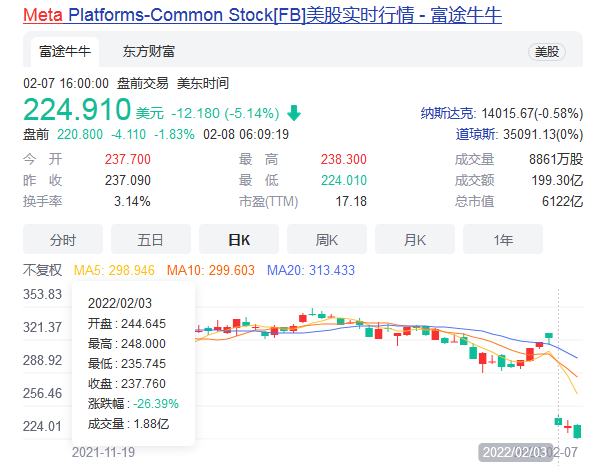Click the 2021-11-19 chart start date
The image size is (603, 466).
103,453
